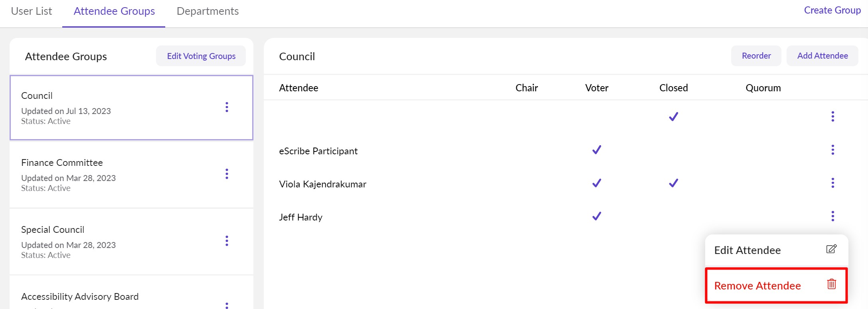Image resolution: width=868 pixels, height=309 pixels.
Task: Click the trash icon beside Remove Attendee
Action: click(831, 284)
